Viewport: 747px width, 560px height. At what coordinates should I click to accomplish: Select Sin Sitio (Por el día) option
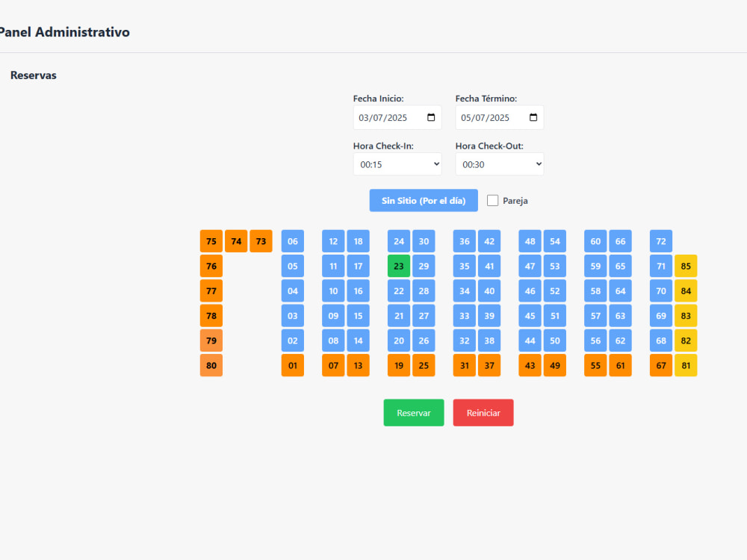point(424,200)
